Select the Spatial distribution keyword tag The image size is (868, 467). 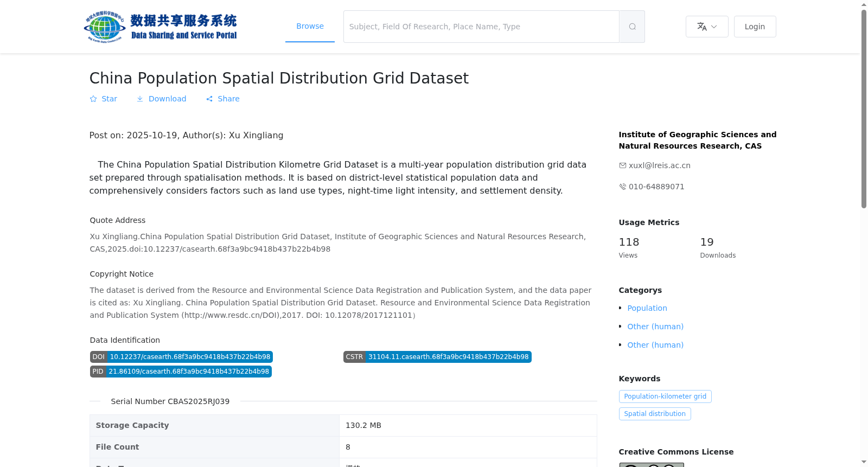coord(655,414)
